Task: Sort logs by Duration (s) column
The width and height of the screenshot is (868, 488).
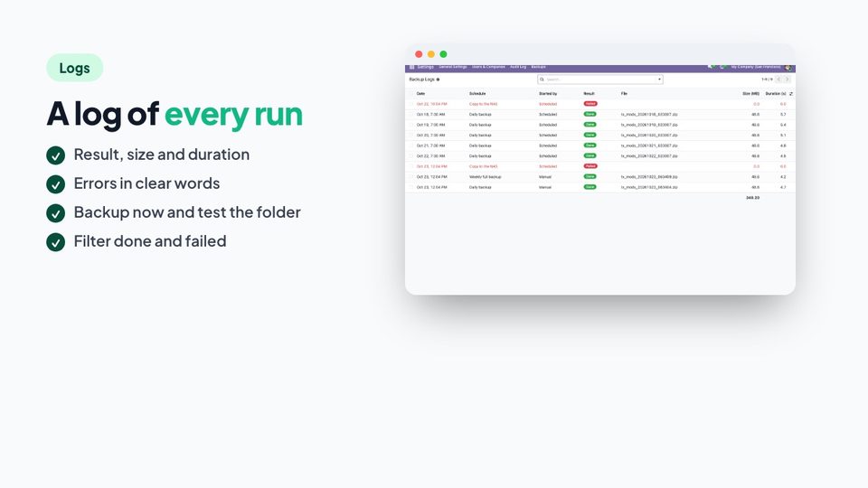Action: (776, 93)
